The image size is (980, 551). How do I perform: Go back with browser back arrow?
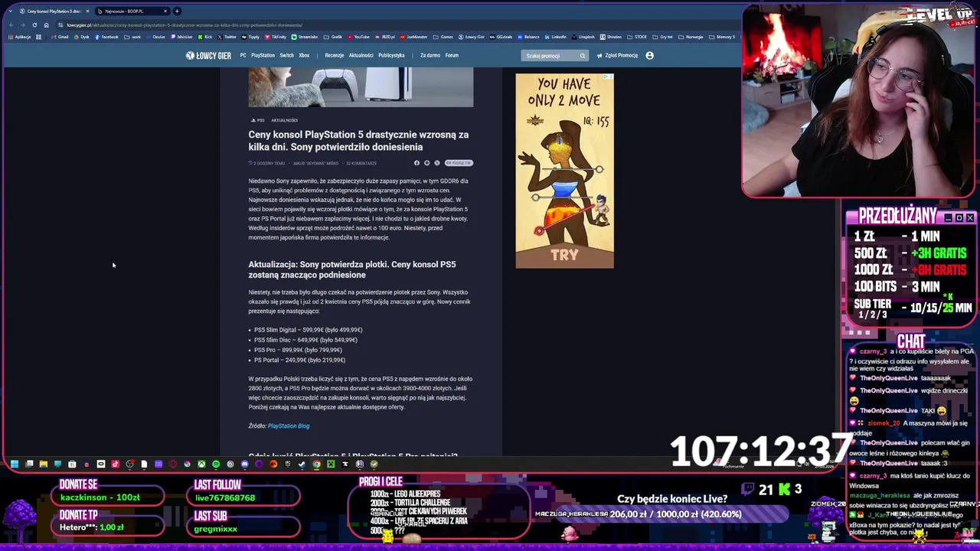[x=11, y=24]
